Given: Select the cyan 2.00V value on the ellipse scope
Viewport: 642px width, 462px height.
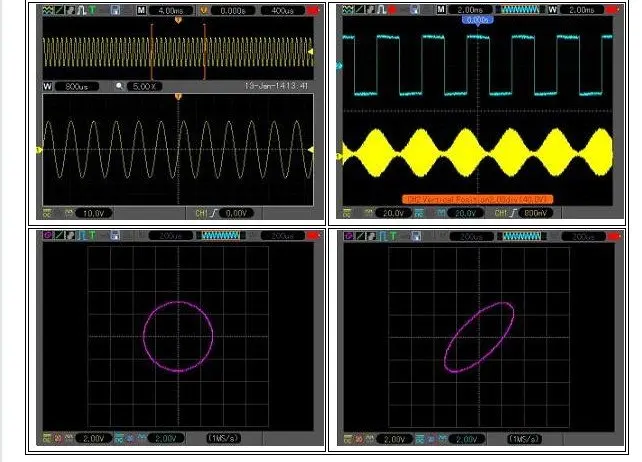Looking at the screenshot, I should [x=466, y=439].
